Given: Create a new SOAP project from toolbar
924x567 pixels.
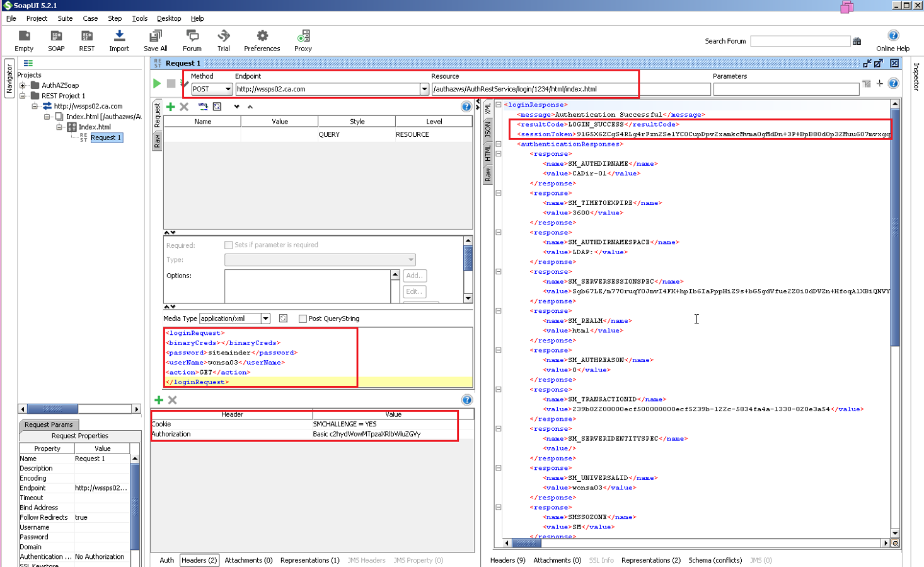Looking at the screenshot, I should pyautogui.click(x=56, y=40).
